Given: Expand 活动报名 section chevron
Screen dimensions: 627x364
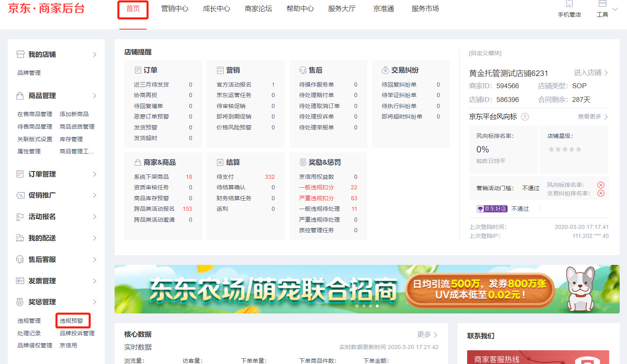Looking at the screenshot, I should [95, 217].
